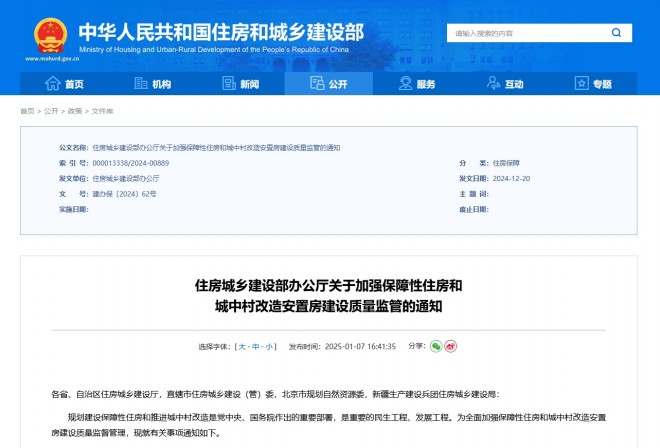Share via WeChat green icon

[436, 346]
